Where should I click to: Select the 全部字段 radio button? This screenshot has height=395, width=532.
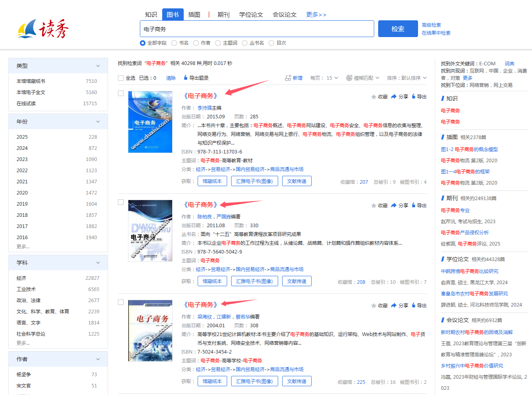click(x=143, y=43)
